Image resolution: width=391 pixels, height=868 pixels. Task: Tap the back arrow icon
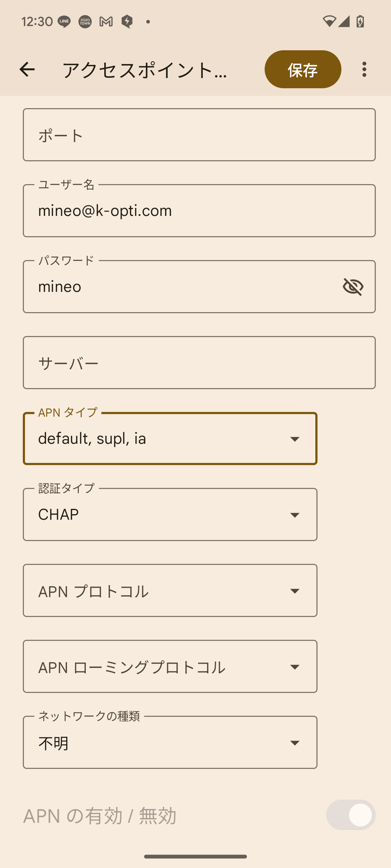27,69
